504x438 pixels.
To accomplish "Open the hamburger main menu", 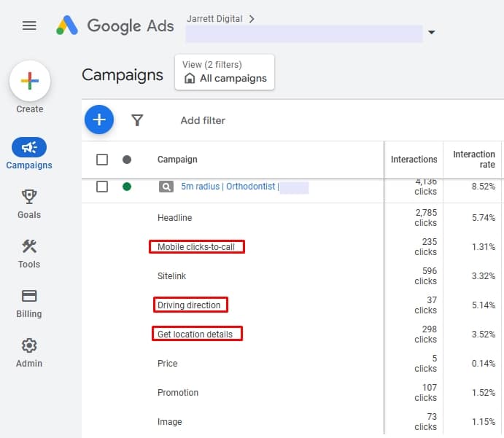I will tap(29, 26).
